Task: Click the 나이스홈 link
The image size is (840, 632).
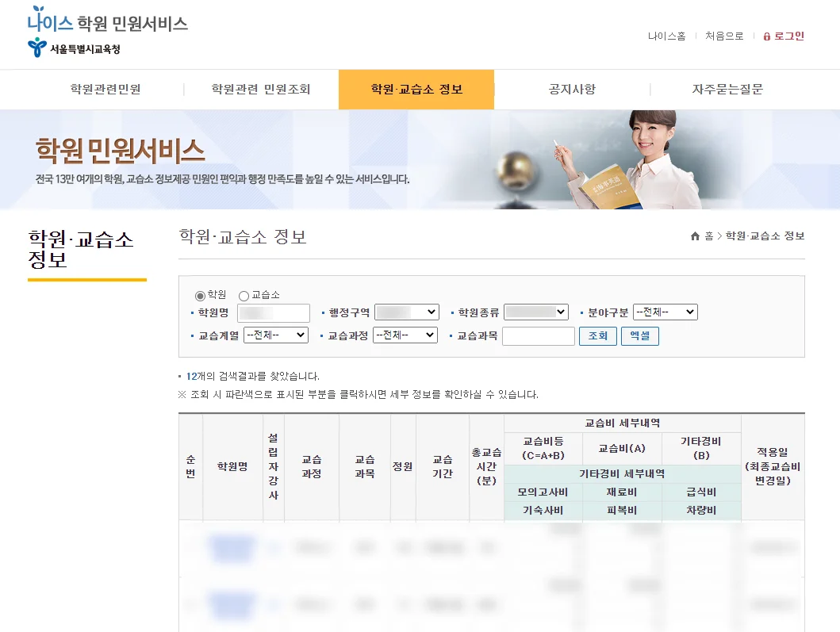Action: 666,36
